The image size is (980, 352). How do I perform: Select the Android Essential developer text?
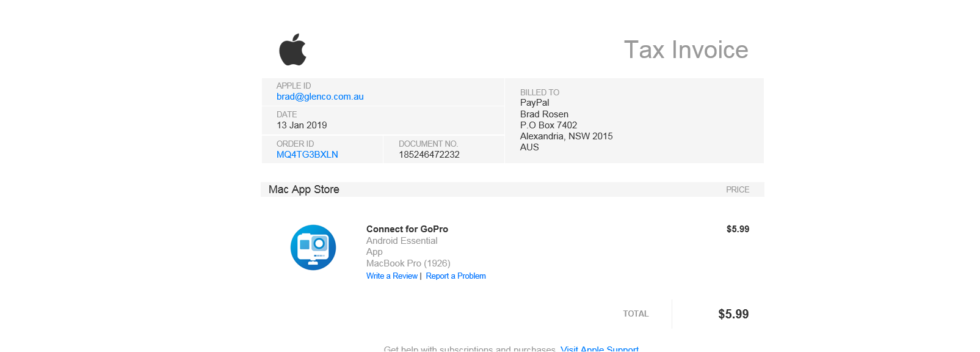402,241
